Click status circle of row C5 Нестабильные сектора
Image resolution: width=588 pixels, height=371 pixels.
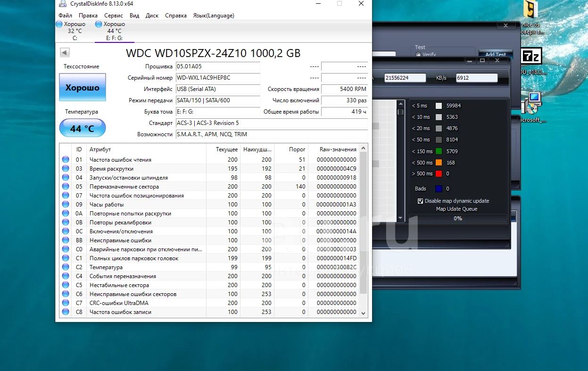tap(66, 285)
